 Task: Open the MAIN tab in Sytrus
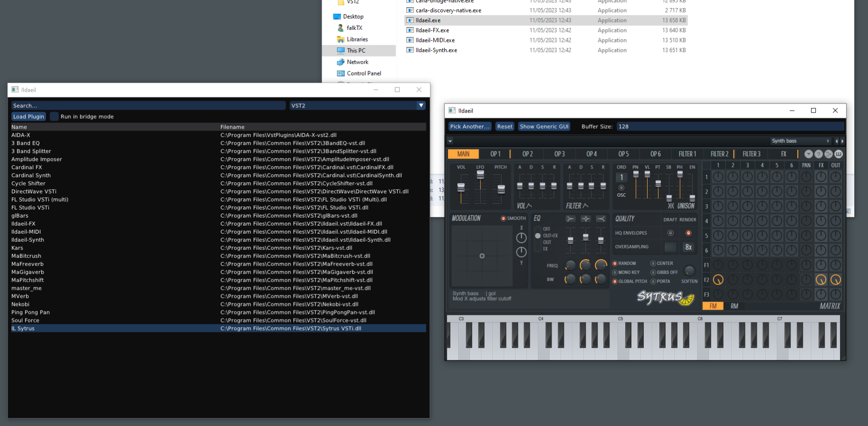click(x=463, y=154)
